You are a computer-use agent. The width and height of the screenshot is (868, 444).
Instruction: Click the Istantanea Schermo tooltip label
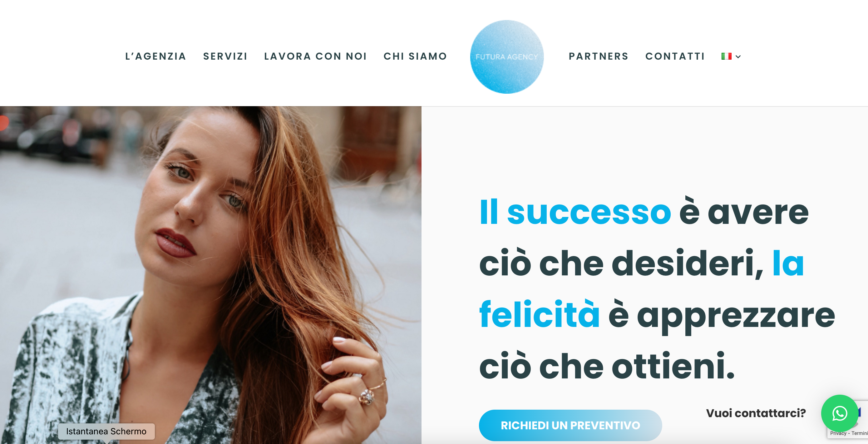point(106,431)
